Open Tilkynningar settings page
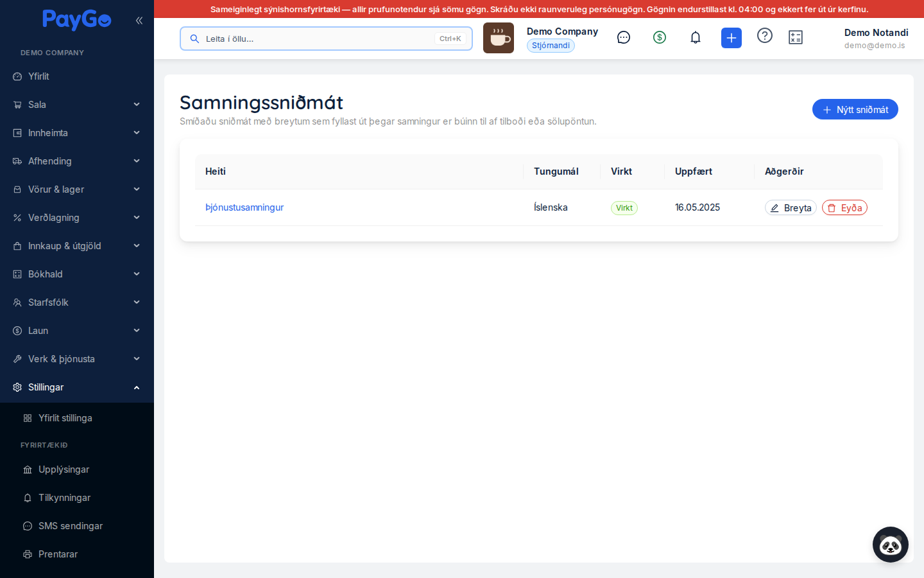Viewport: 924px width, 578px height. [77, 498]
